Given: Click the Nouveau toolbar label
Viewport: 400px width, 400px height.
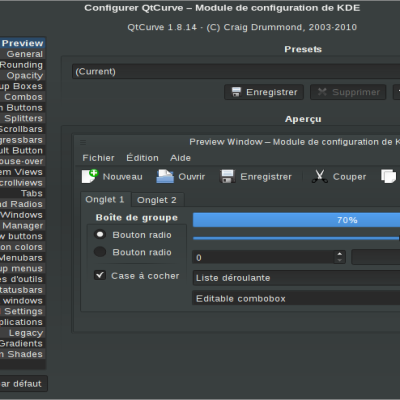Looking at the screenshot, I should click(122, 177).
